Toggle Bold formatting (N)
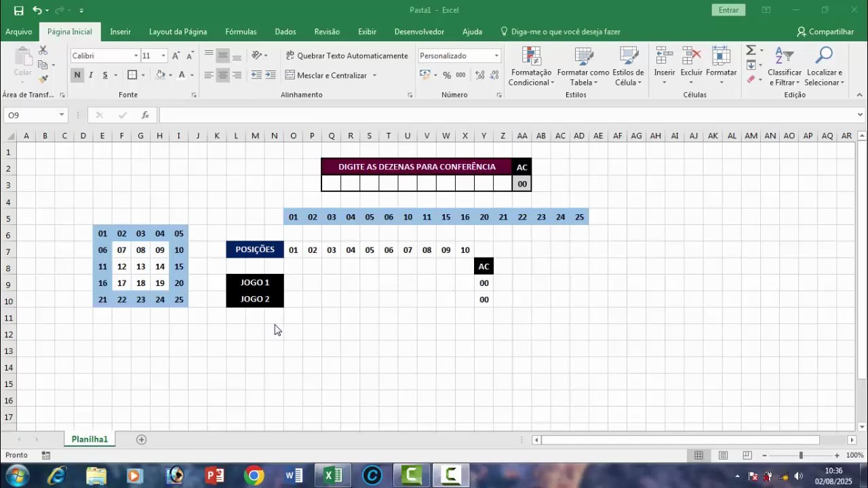868x488 pixels. pyautogui.click(x=77, y=75)
